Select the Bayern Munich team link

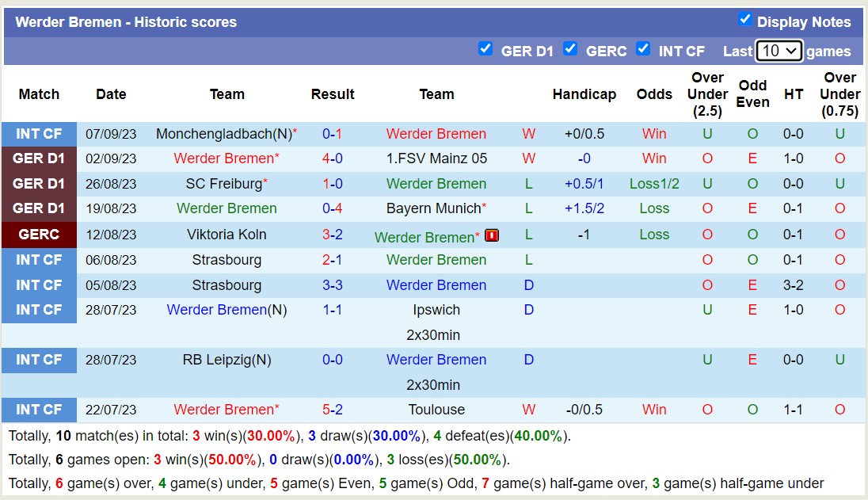coord(433,208)
